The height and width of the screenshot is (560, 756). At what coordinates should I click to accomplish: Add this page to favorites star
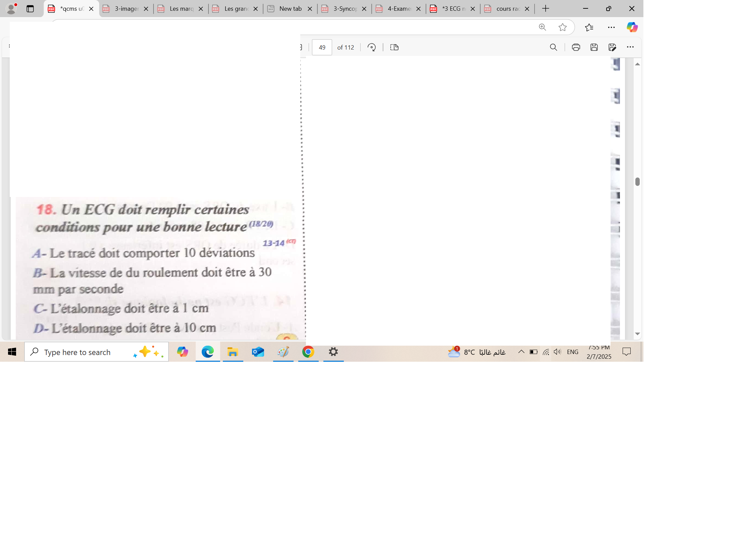pyautogui.click(x=562, y=27)
